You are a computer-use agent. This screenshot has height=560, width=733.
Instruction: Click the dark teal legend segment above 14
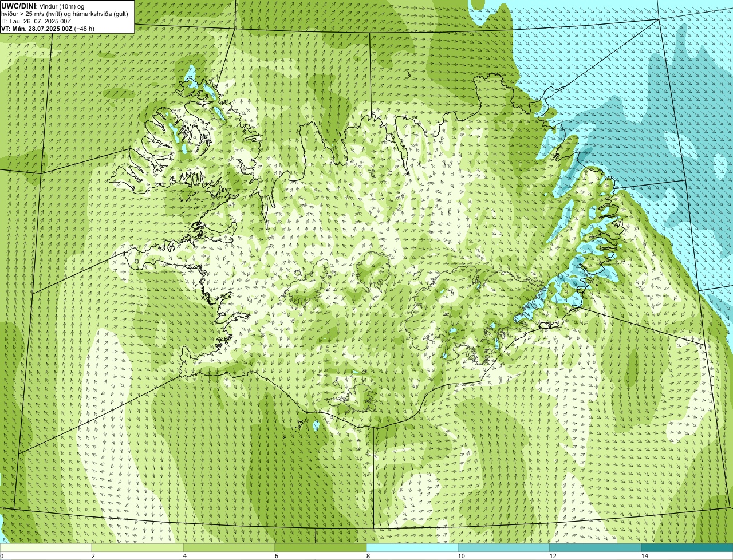(x=687, y=547)
